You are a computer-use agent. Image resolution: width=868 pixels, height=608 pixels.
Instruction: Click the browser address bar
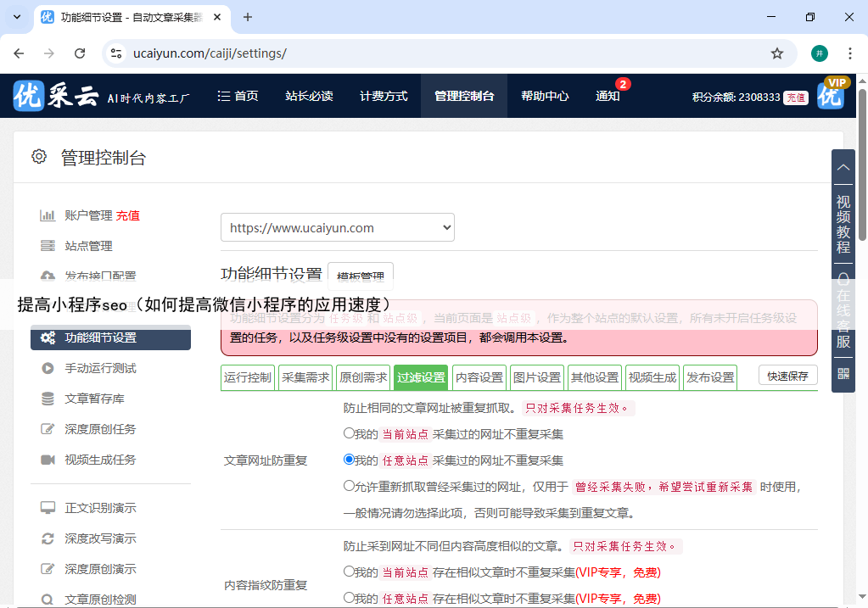click(441, 53)
